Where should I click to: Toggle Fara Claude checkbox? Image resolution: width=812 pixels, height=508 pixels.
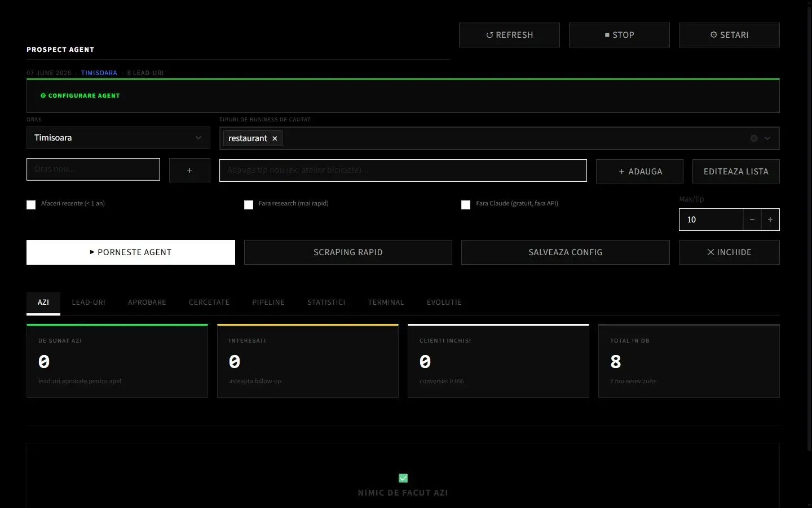point(466,205)
